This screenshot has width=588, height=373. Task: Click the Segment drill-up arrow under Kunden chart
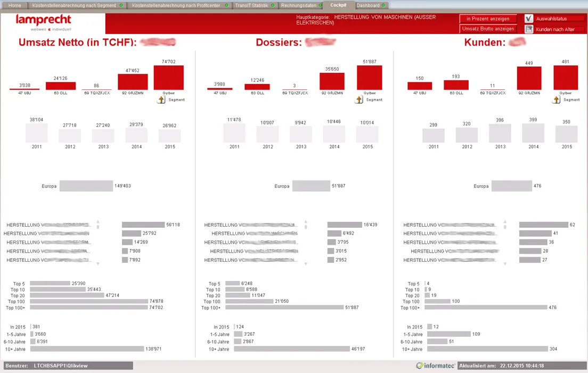pos(556,100)
